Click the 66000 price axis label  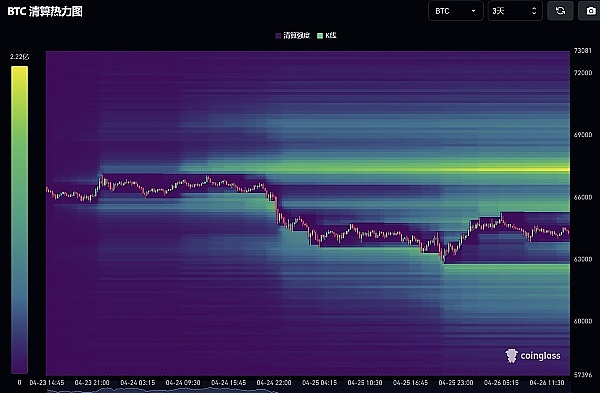[583, 197]
